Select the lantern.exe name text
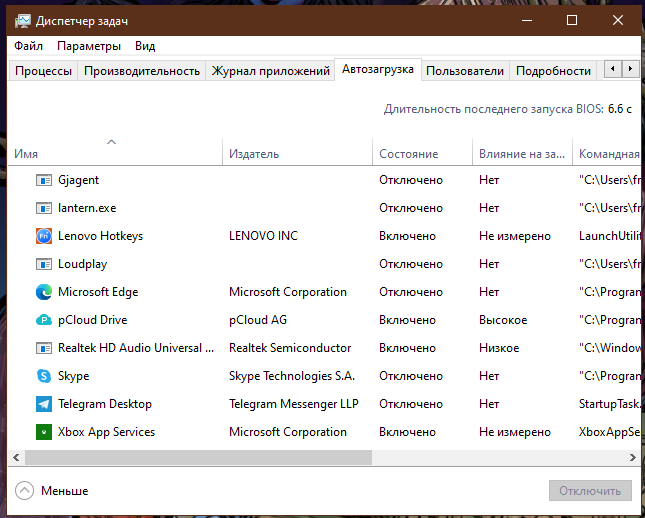The image size is (645, 518). click(87, 208)
